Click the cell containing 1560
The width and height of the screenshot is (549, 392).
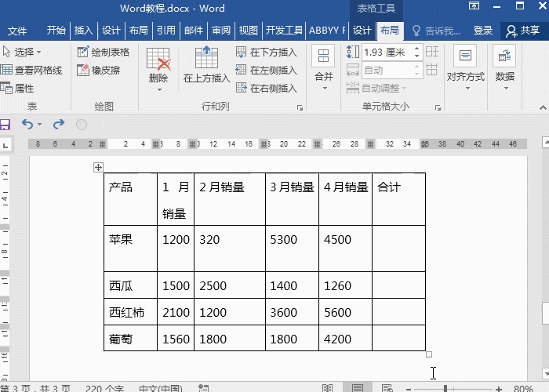176,338
